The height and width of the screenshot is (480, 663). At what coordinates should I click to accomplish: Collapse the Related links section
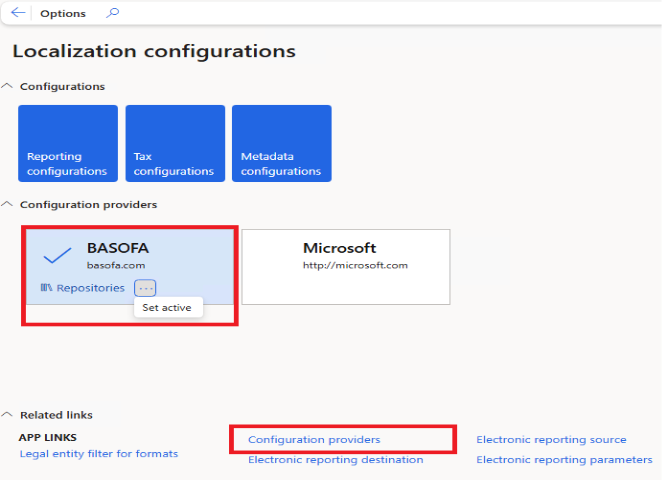pos(9,415)
